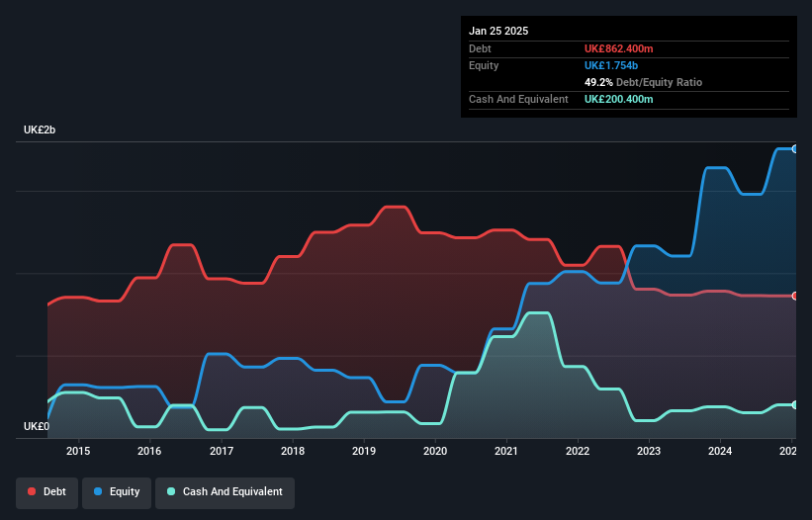Image resolution: width=812 pixels, height=520 pixels.
Task: Click the blue Equity legend dot
Action: click(98, 491)
